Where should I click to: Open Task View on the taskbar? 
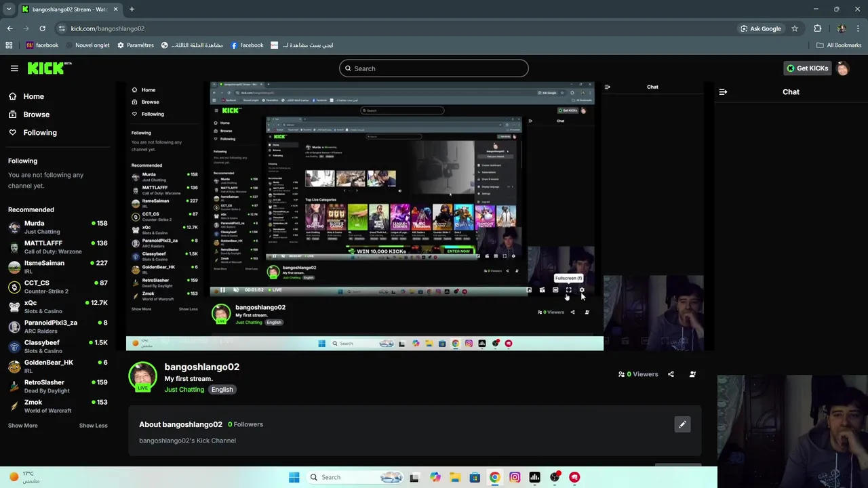[x=414, y=477]
